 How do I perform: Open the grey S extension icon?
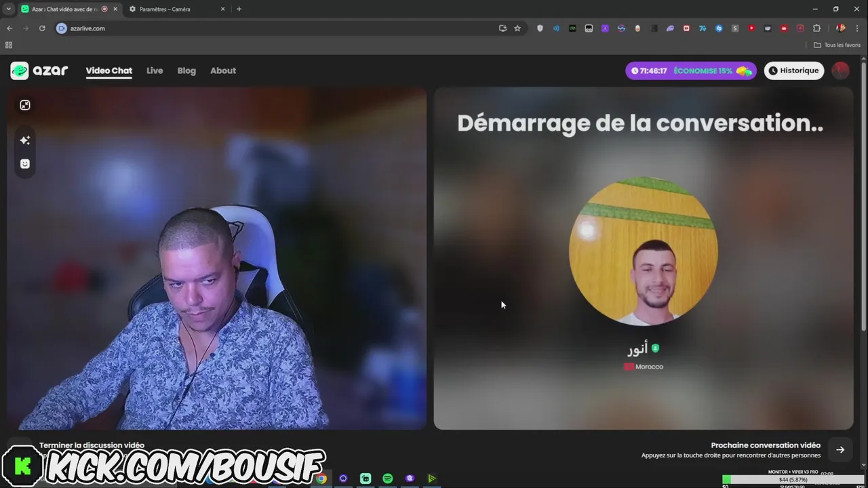tap(735, 28)
